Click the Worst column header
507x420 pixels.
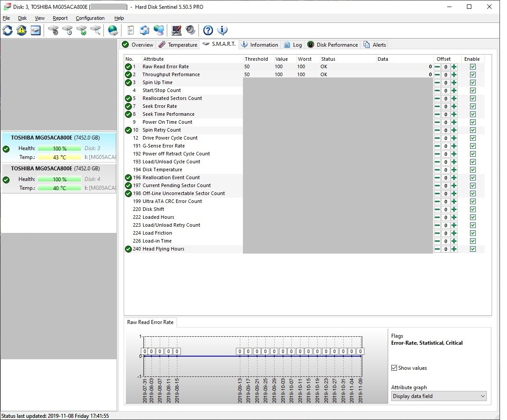coord(308,59)
